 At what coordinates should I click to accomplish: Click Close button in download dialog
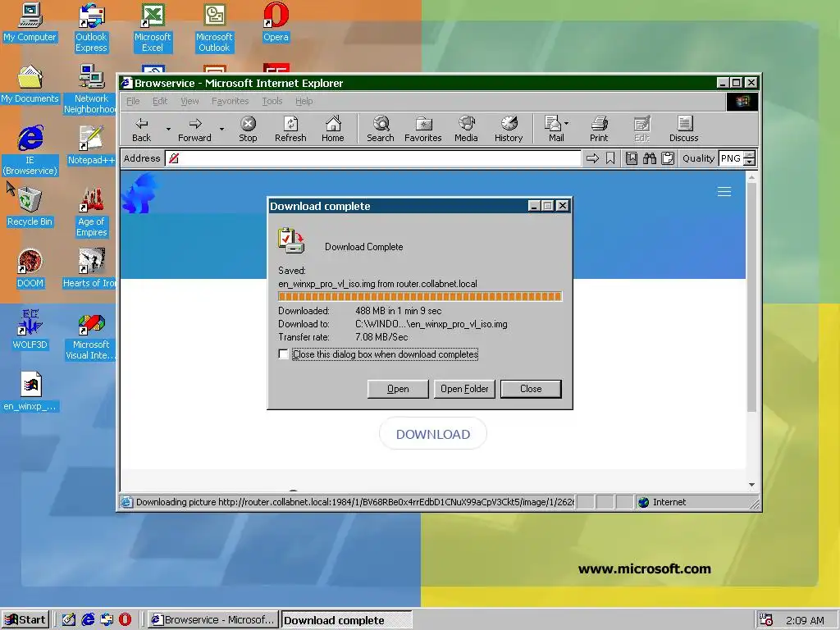(x=531, y=389)
